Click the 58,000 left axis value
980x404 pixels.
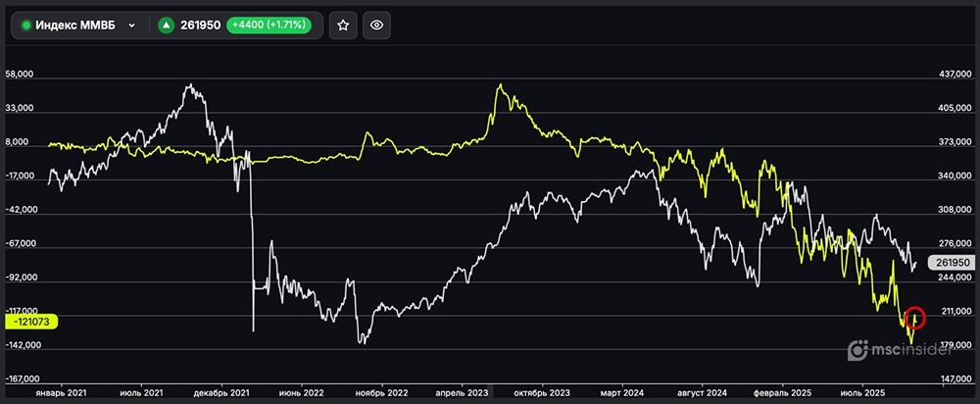coord(19,75)
